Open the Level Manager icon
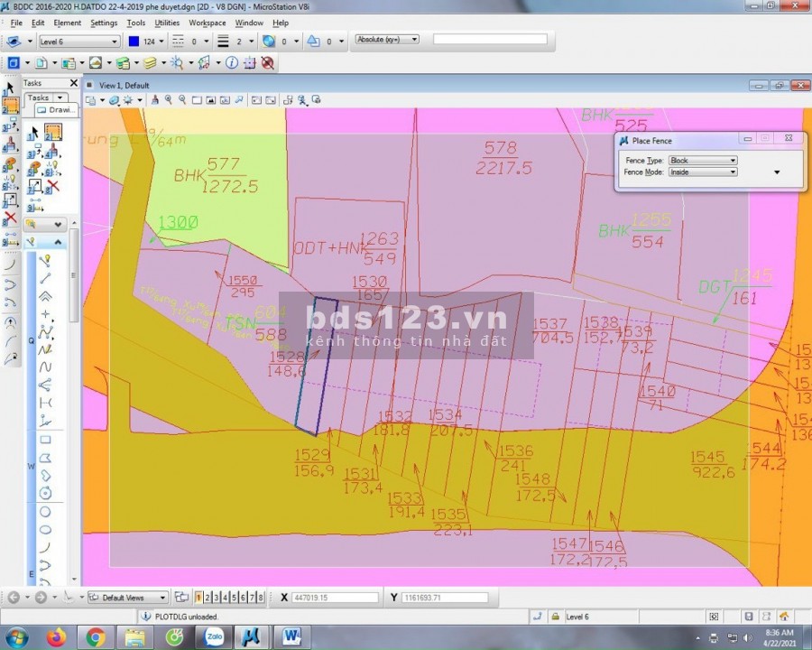The width and height of the screenshot is (812, 650). click(123, 63)
